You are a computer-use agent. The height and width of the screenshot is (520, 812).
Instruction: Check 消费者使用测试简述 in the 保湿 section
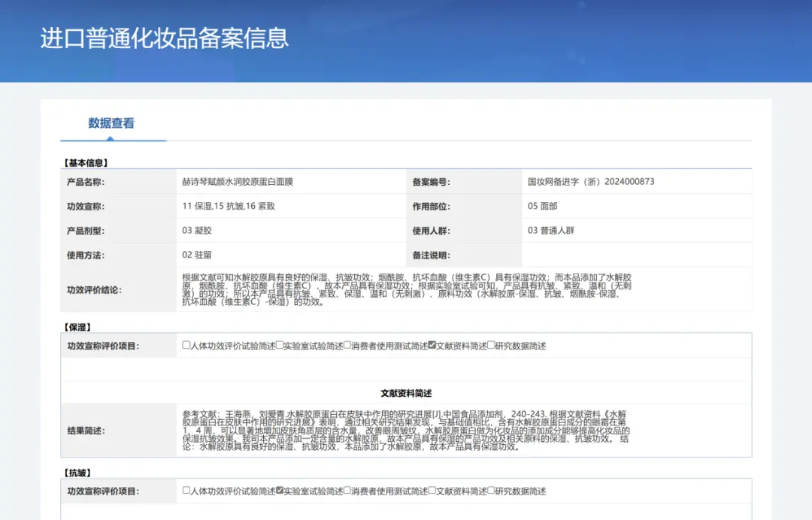point(347,344)
